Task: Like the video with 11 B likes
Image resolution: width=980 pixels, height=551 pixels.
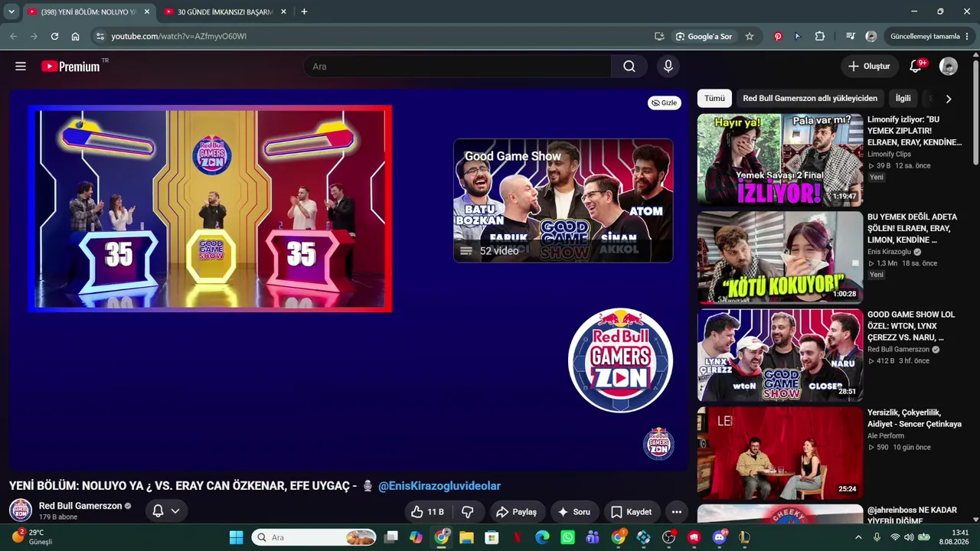Action: [x=427, y=512]
